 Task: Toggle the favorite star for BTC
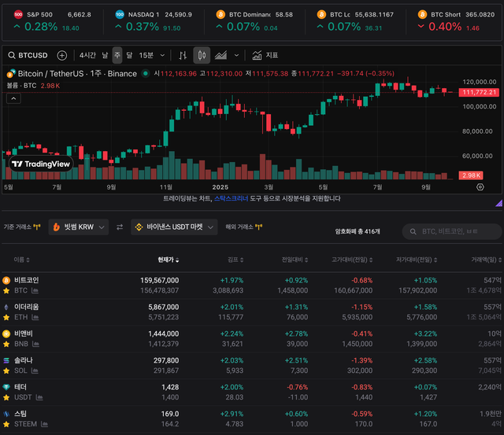pos(6,290)
